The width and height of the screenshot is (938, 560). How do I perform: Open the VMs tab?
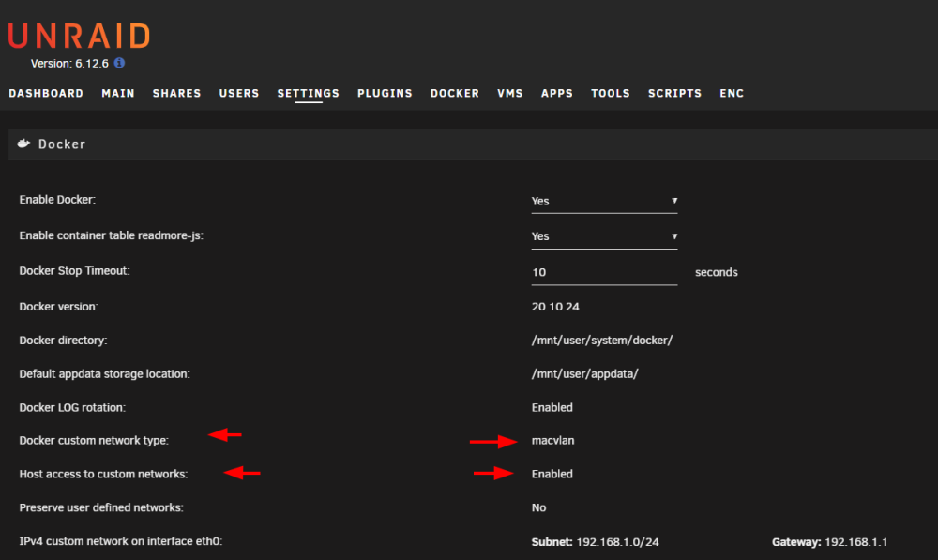(509, 94)
